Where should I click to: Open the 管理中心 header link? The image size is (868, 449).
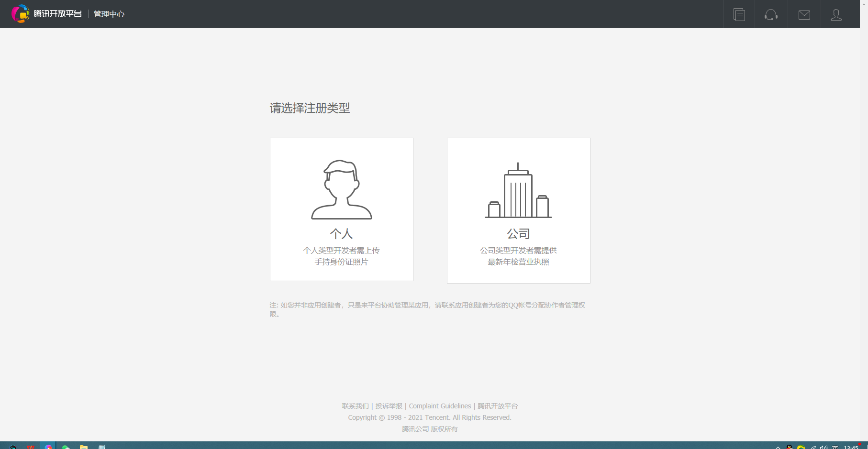pyautogui.click(x=109, y=14)
